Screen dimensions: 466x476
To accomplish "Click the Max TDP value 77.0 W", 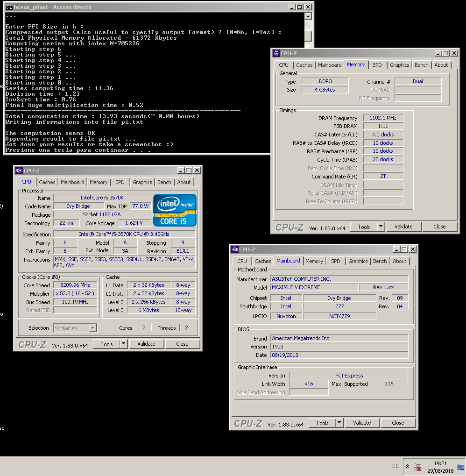I will pos(141,206).
